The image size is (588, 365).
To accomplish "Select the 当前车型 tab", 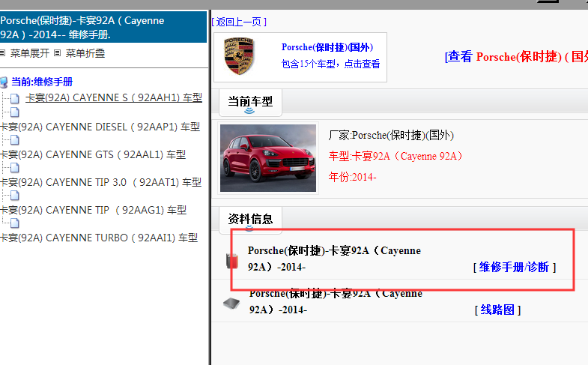I will pyautogui.click(x=250, y=102).
